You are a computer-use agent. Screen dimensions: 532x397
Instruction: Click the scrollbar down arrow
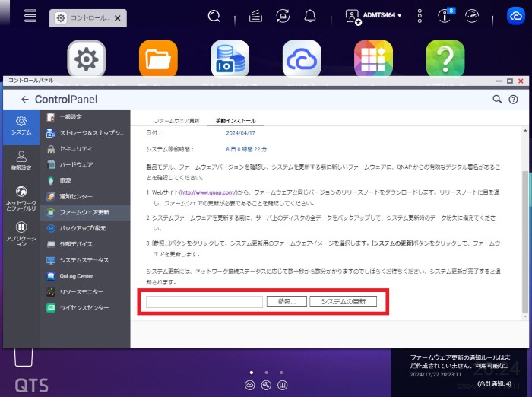525,316
